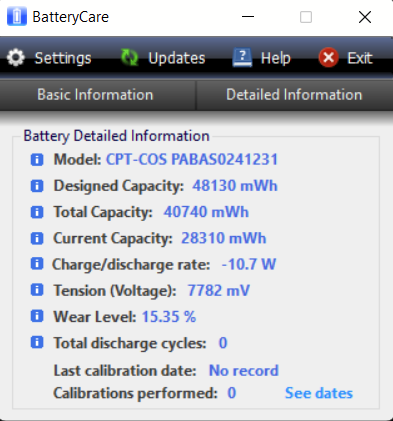
Task: Open the See dates link
Action: click(319, 393)
